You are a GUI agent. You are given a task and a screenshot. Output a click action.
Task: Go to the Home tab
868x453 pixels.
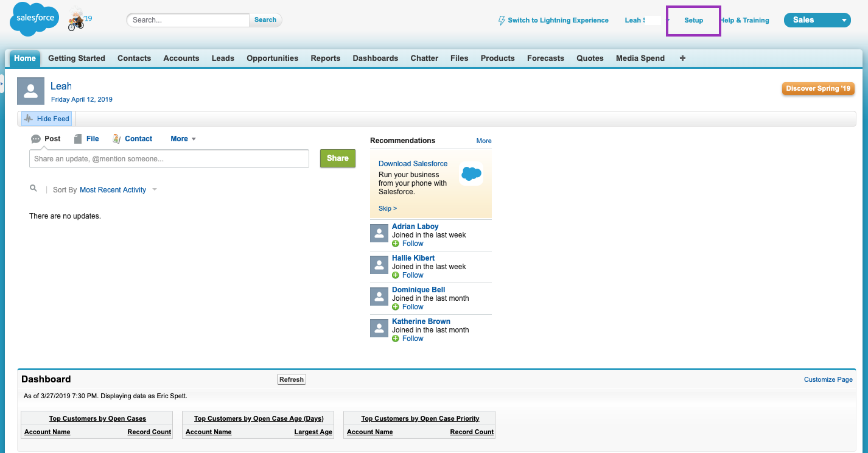(x=25, y=58)
